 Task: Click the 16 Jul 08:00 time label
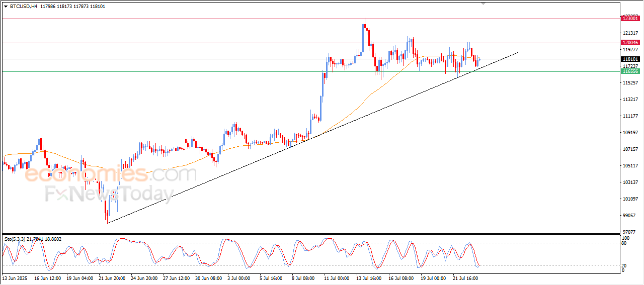pos(401,277)
